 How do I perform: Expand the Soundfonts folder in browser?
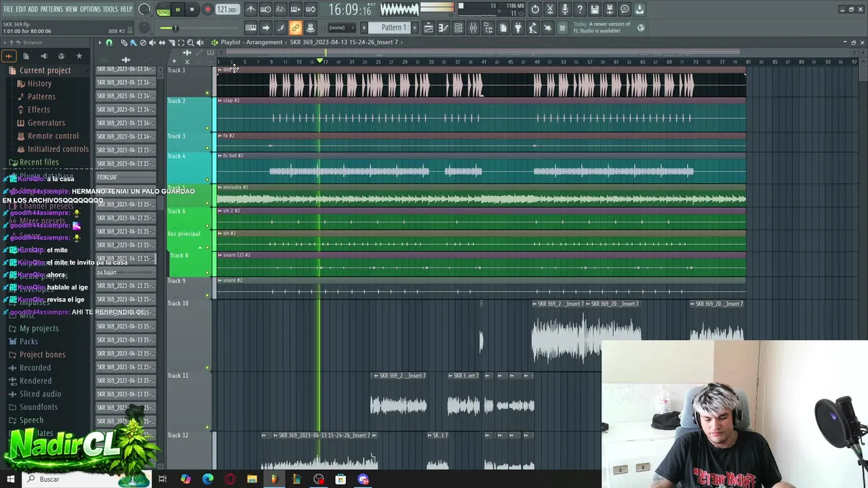[38, 407]
